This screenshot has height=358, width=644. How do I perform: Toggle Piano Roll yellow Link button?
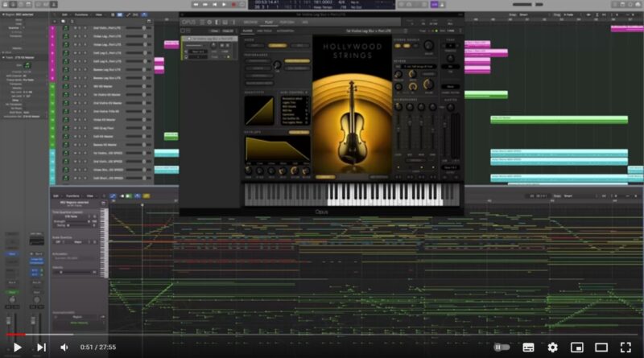click(147, 196)
